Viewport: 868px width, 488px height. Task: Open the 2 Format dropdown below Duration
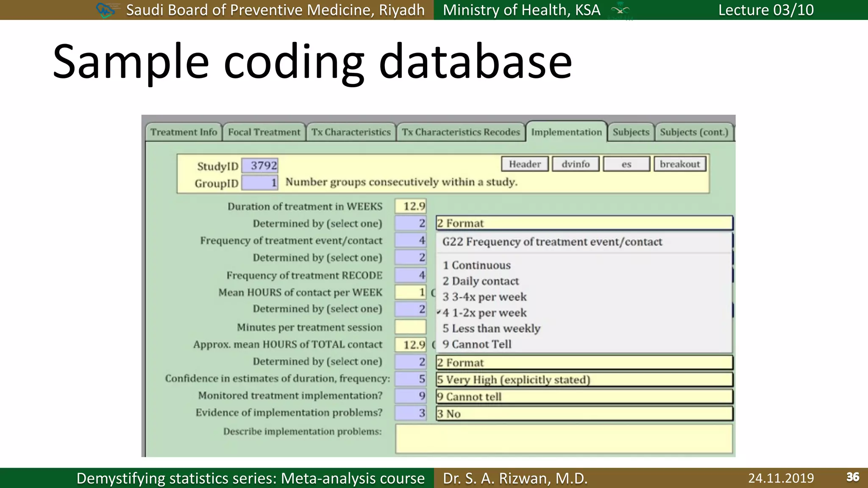pos(584,223)
